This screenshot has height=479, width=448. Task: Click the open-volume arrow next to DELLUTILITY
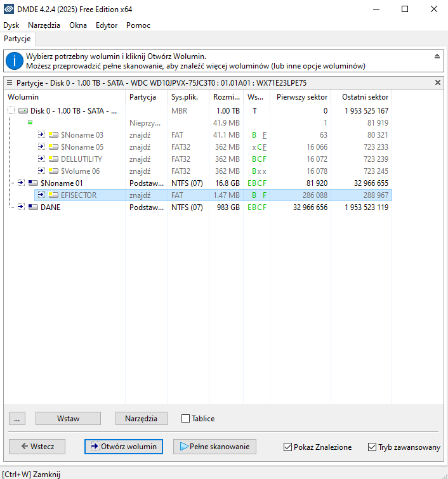(41, 159)
